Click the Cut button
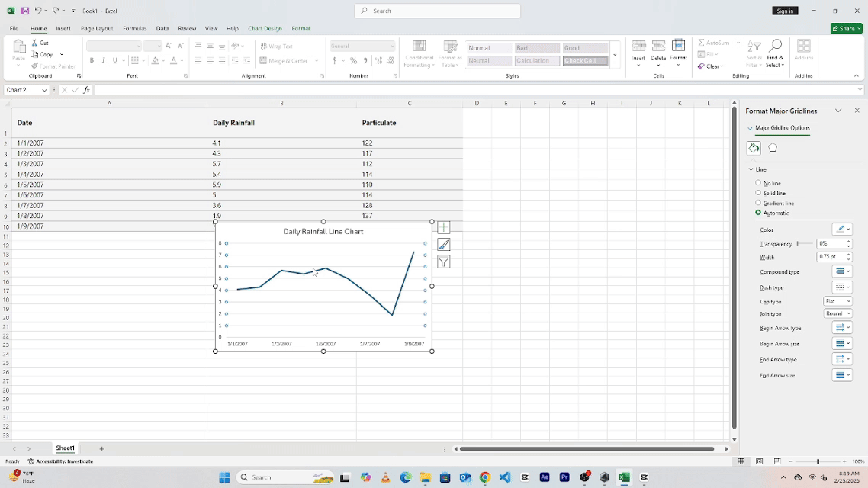Viewport: 868px width, 488px height. click(40, 43)
